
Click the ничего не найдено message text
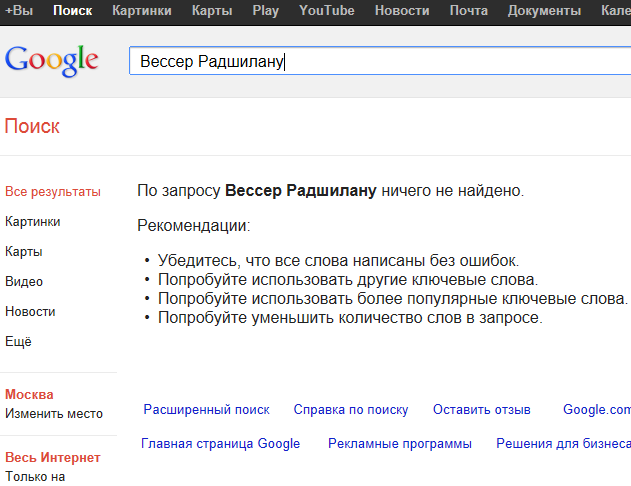coord(453,191)
